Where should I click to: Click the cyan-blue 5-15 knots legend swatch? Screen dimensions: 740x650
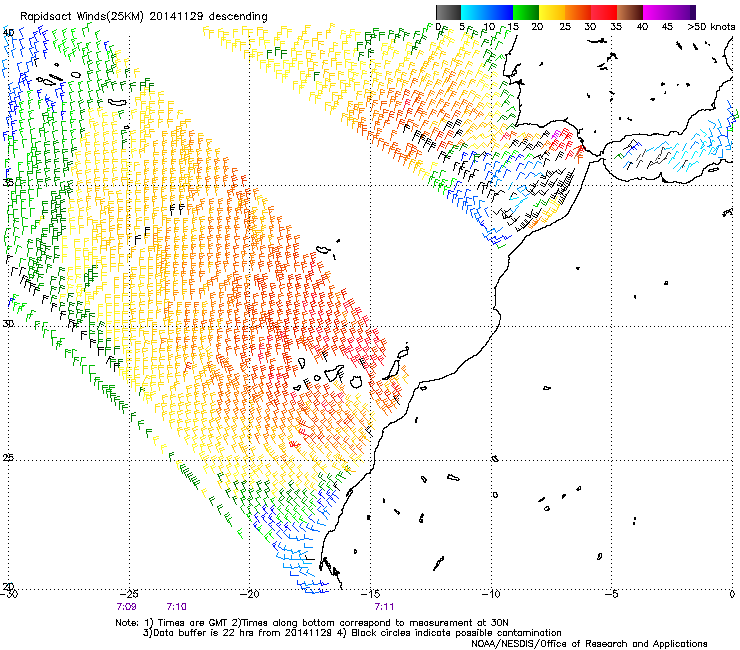pyautogui.click(x=487, y=12)
